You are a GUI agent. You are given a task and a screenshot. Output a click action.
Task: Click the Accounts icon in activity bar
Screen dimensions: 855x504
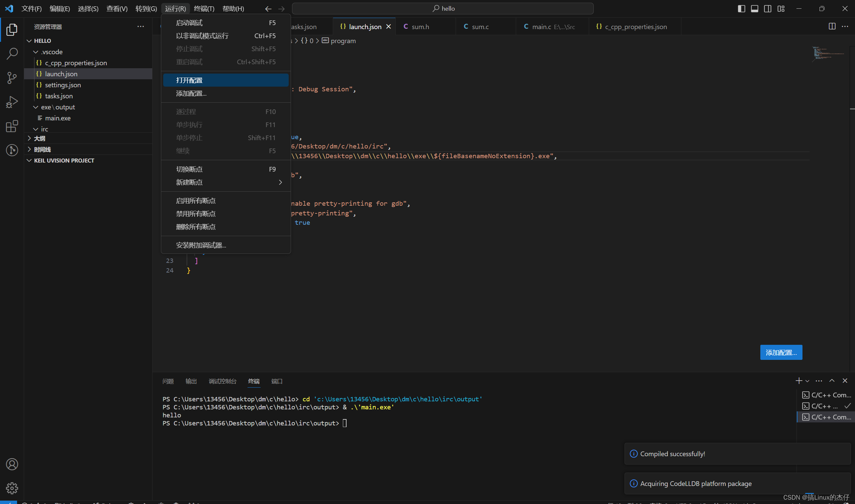[12, 464]
